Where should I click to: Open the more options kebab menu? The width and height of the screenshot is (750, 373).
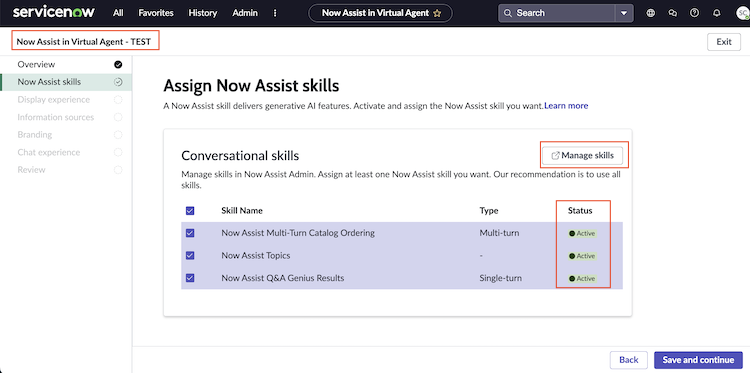275,13
